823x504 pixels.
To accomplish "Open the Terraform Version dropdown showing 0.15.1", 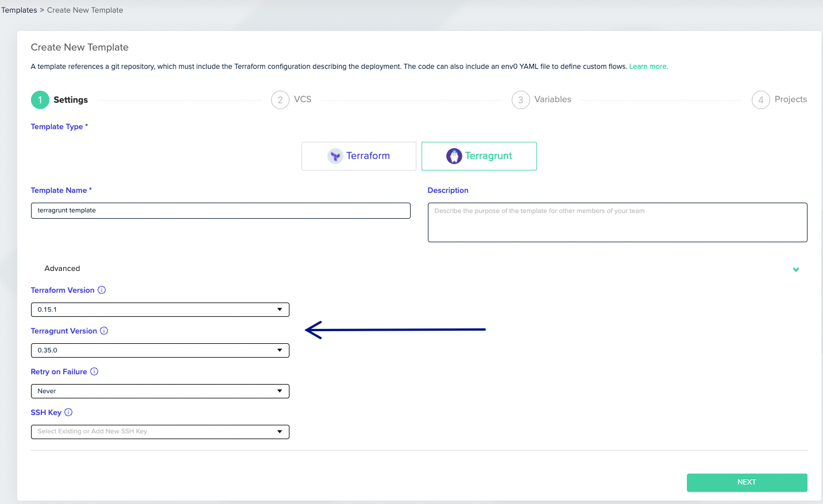I will pyautogui.click(x=160, y=309).
